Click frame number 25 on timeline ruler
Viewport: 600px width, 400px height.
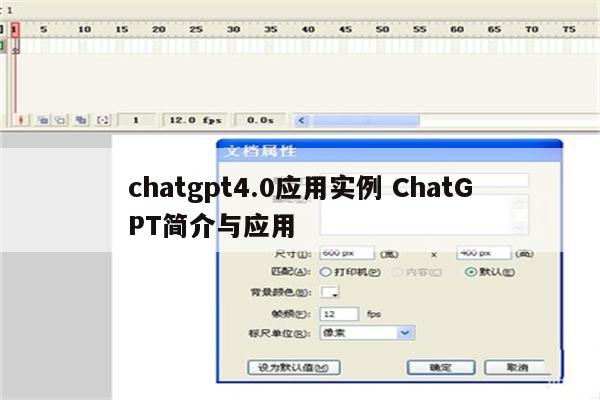[x=196, y=29]
